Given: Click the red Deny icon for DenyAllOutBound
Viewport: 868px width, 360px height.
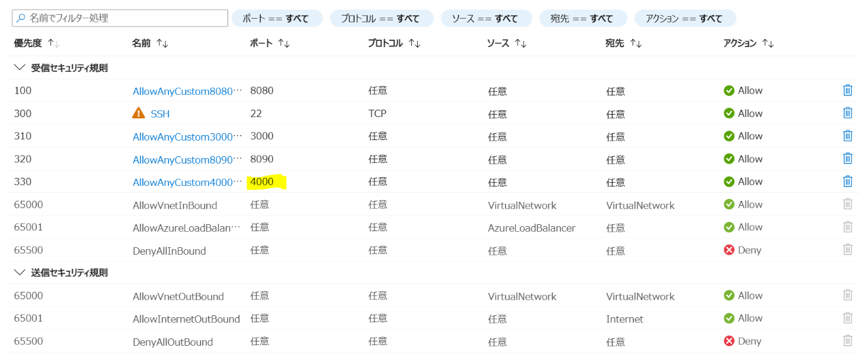Looking at the screenshot, I should (x=729, y=341).
